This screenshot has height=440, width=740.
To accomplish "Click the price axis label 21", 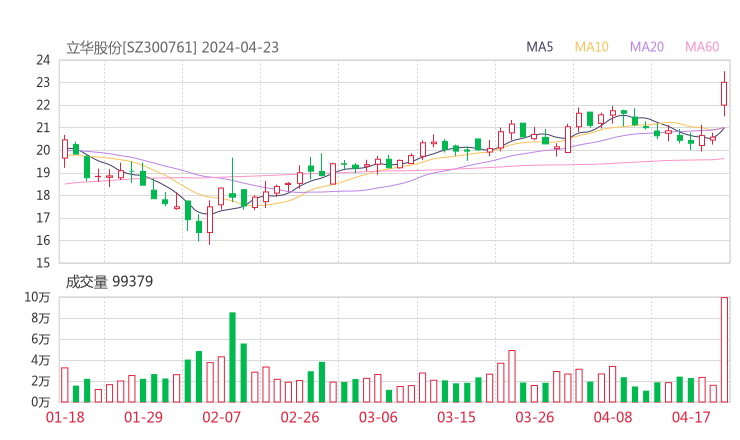I will [43, 127].
